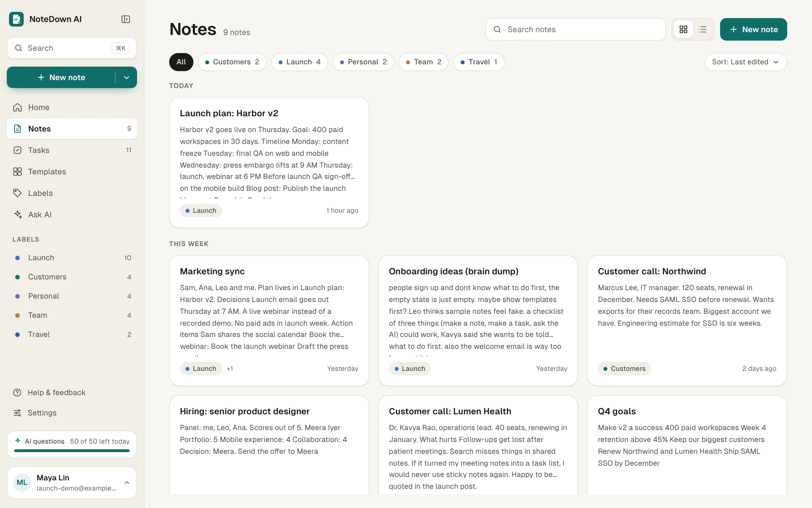
Task: Click into the Search notes field
Action: point(575,30)
